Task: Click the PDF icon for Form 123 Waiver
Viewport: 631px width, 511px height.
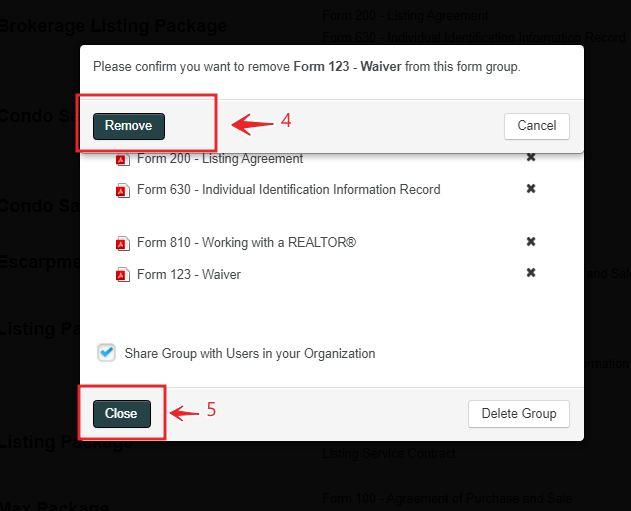Action: tap(123, 275)
